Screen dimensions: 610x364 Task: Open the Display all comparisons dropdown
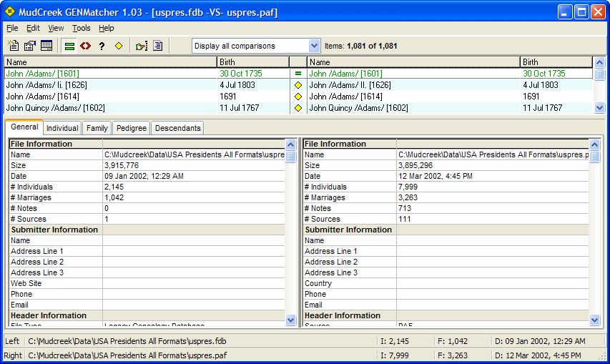(314, 46)
